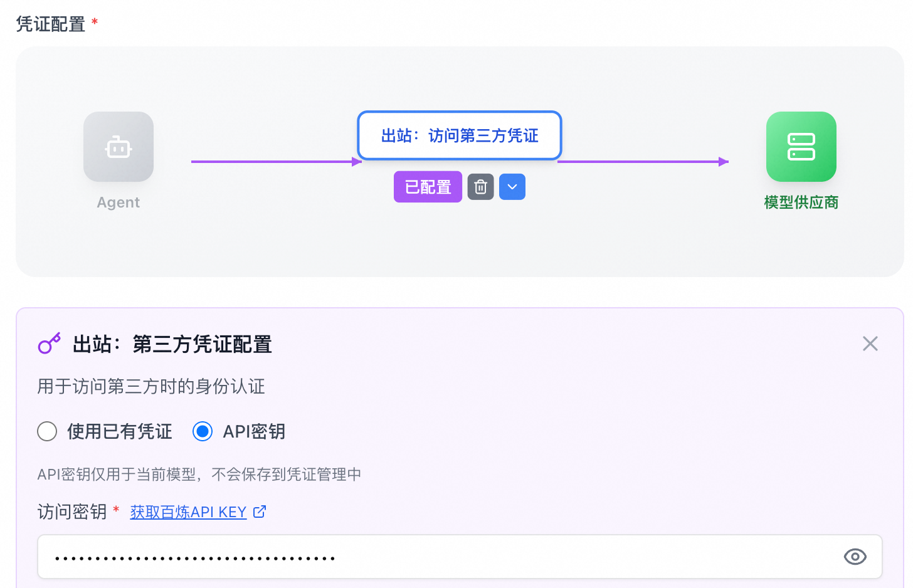
Task: Click the arrow connecting Agent to credential node
Action: (x=276, y=162)
